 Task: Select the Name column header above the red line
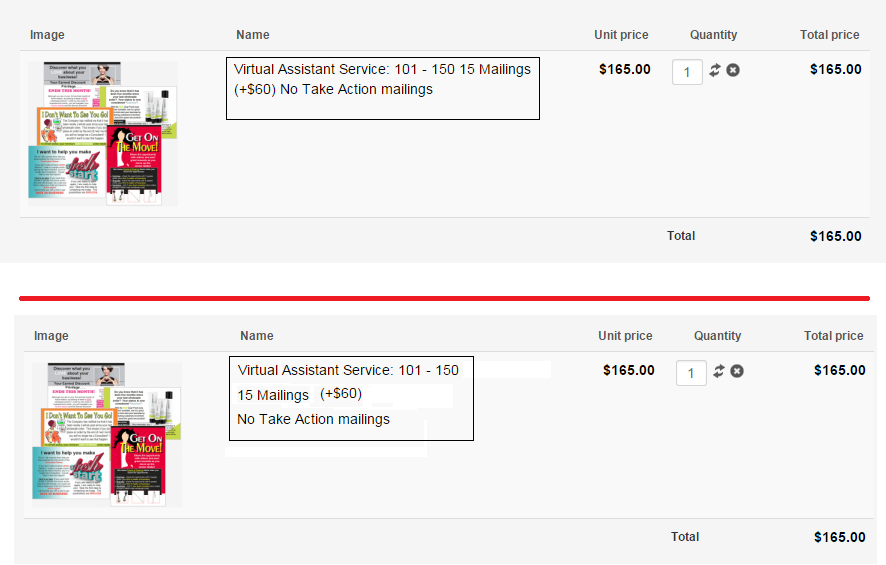click(253, 35)
